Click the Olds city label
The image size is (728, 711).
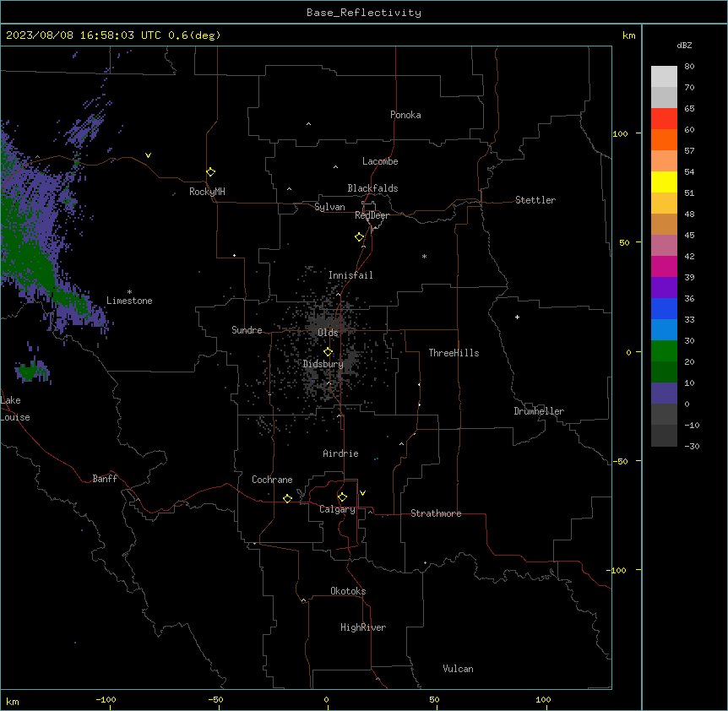(328, 333)
